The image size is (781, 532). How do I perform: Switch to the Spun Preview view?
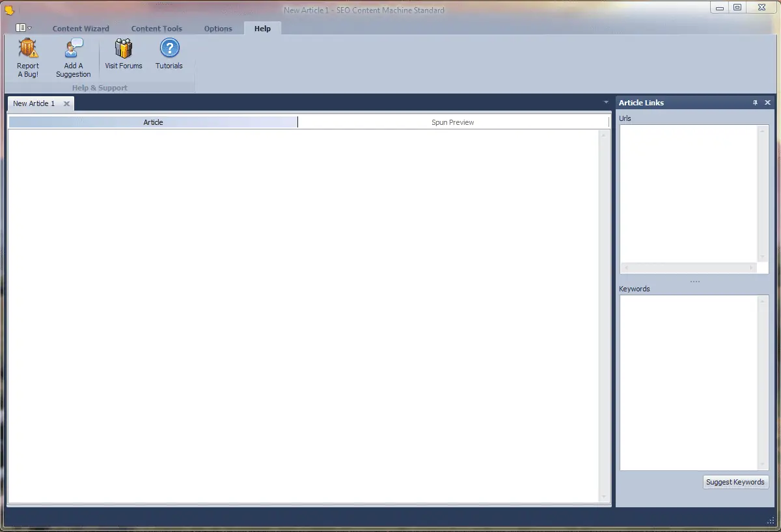pos(453,122)
